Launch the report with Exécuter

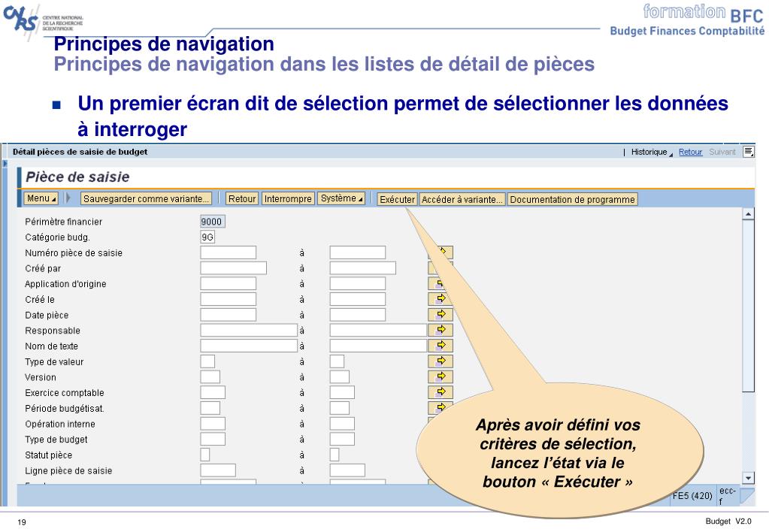397,199
